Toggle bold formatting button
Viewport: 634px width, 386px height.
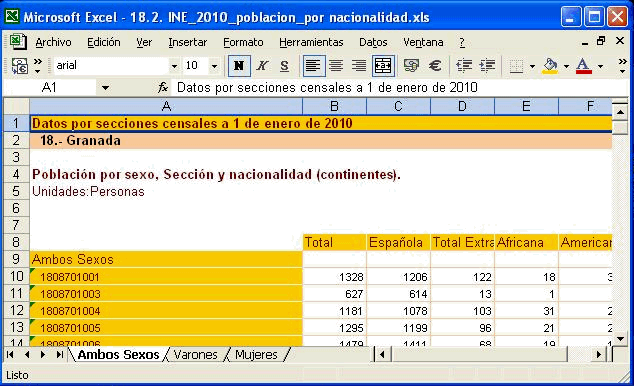pyautogui.click(x=239, y=66)
